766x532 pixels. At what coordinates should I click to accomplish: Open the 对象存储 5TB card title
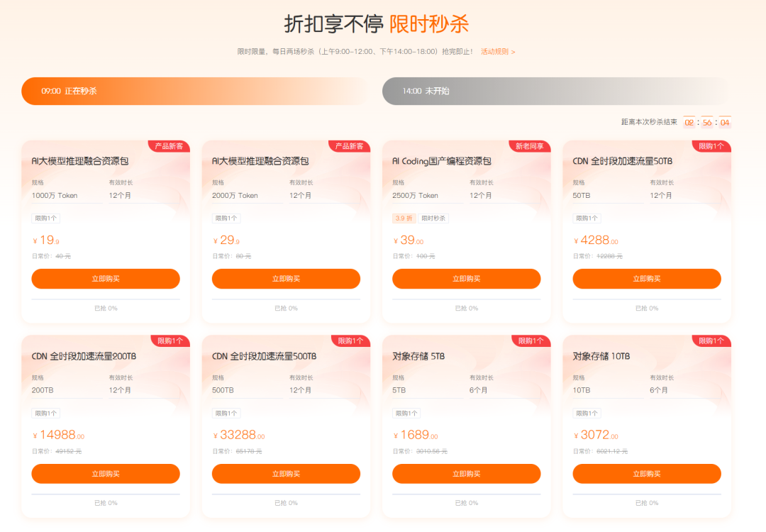[x=418, y=356]
